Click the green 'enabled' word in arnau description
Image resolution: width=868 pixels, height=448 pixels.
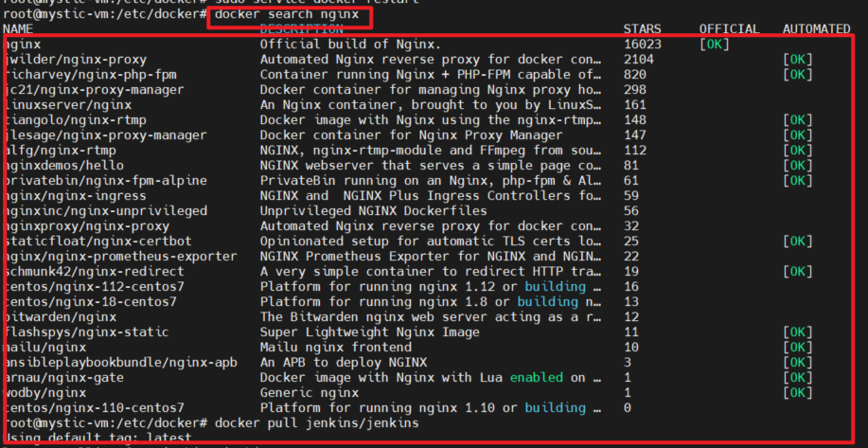(x=537, y=378)
